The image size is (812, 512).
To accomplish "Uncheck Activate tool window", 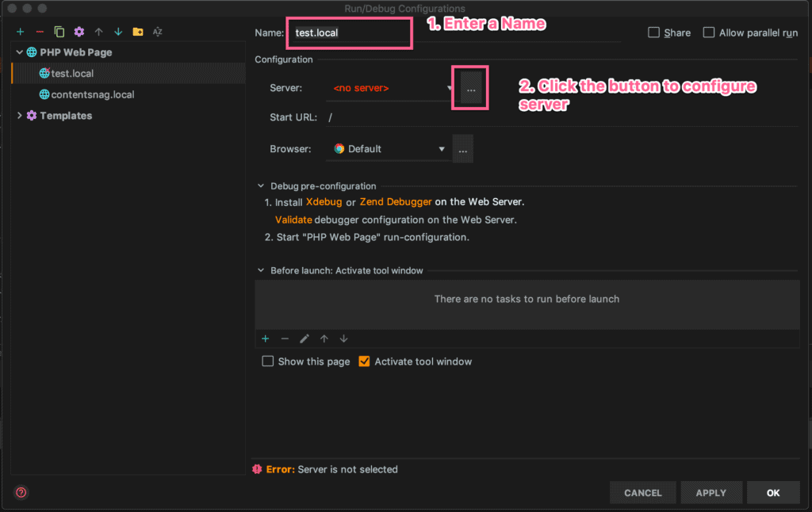I will 364,361.
